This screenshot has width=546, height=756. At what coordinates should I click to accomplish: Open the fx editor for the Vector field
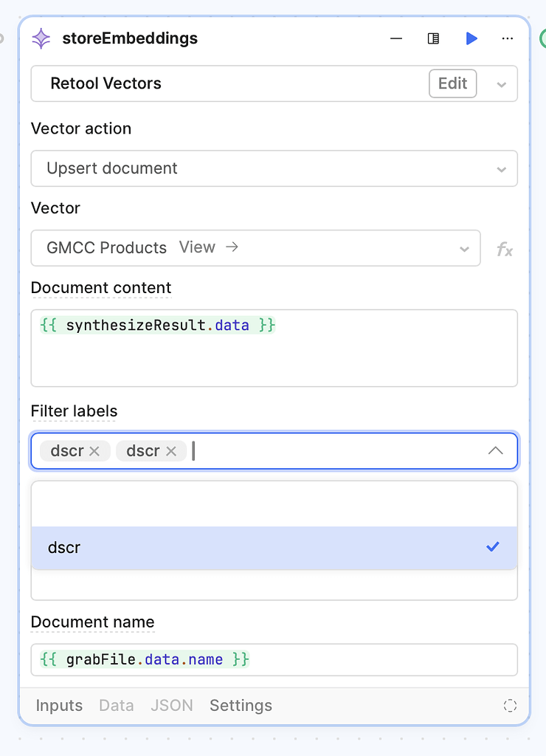click(505, 250)
